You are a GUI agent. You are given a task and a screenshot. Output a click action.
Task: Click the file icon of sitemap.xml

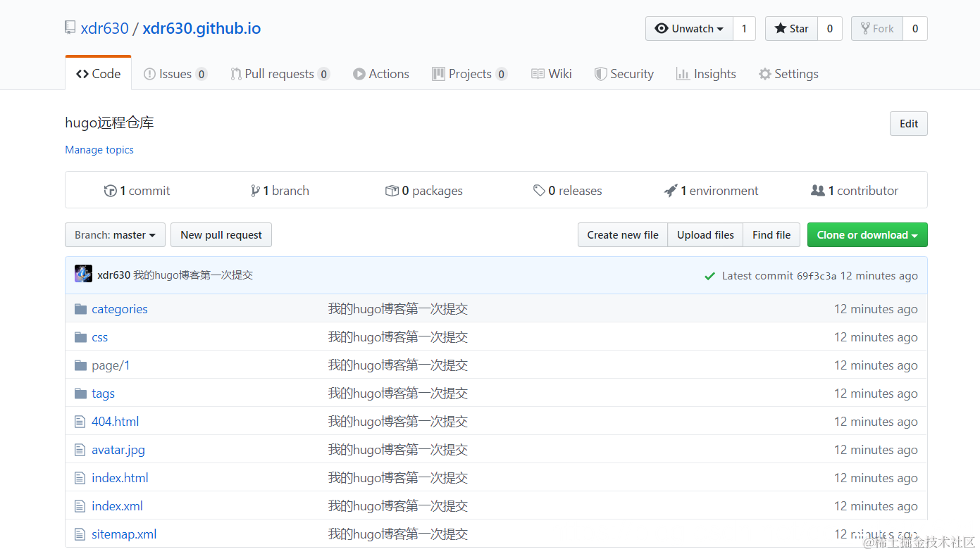80,534
